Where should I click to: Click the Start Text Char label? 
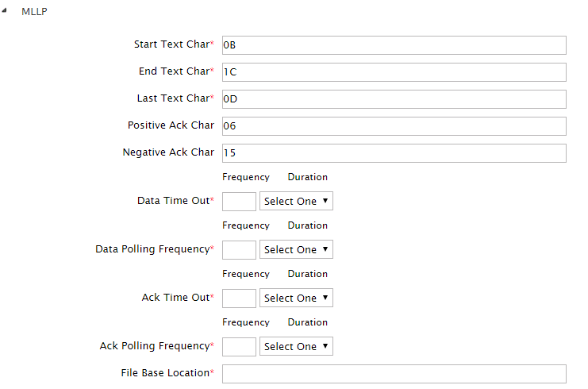tap(171, 44)
